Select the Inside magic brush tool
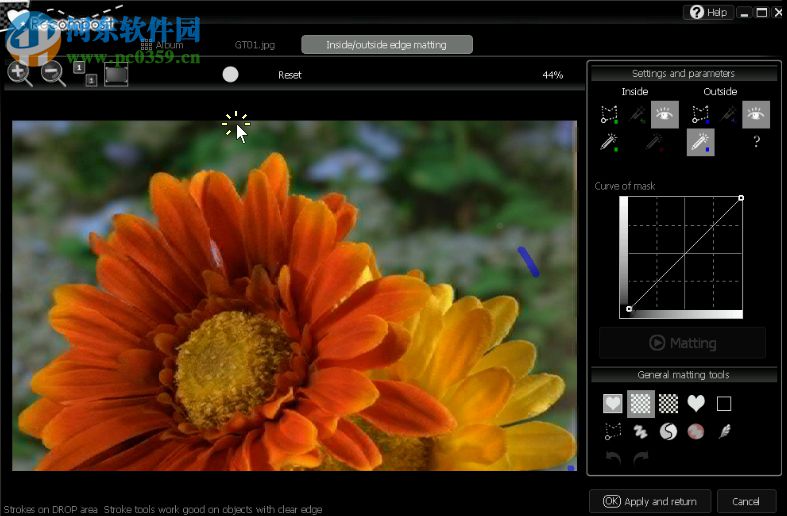Image resolution: width=787 pixels, height=516 pixels. click(609, 143)
